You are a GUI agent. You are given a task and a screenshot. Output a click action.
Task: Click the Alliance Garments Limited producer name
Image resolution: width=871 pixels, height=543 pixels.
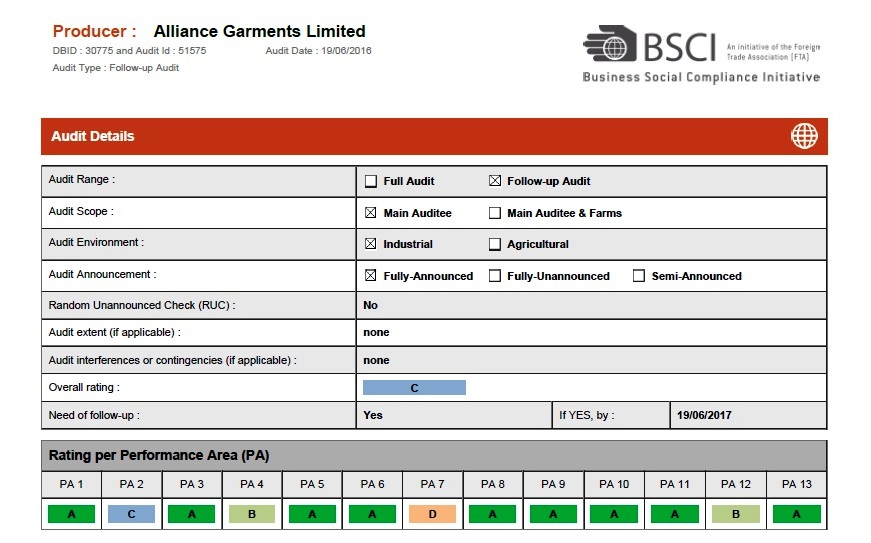[x=259, y=31]
